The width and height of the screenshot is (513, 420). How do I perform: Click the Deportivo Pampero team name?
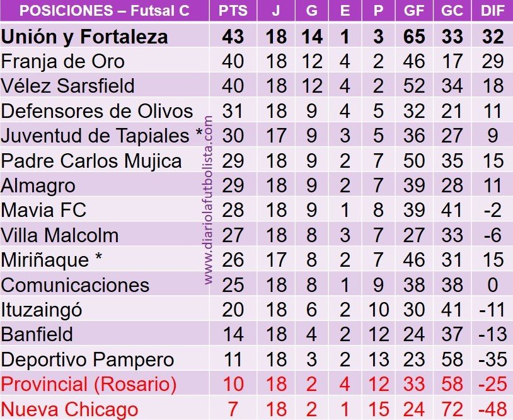pyautogui.click(x=88, y=359)
